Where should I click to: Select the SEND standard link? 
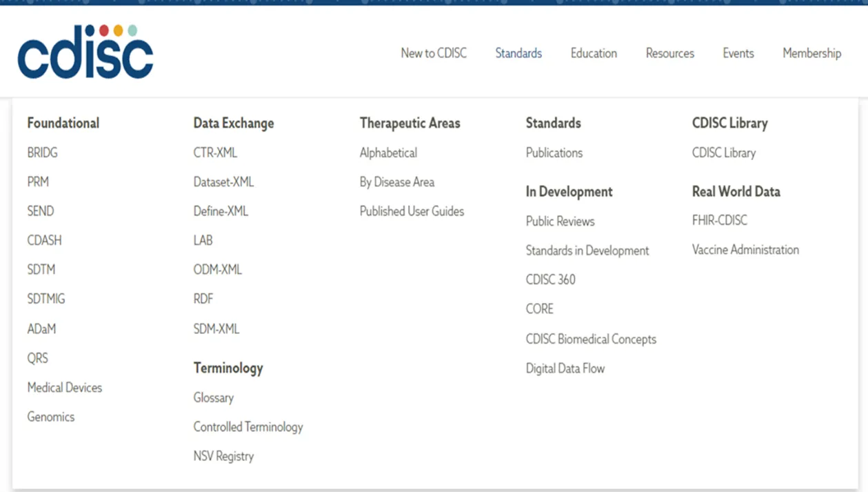[40, 211]
